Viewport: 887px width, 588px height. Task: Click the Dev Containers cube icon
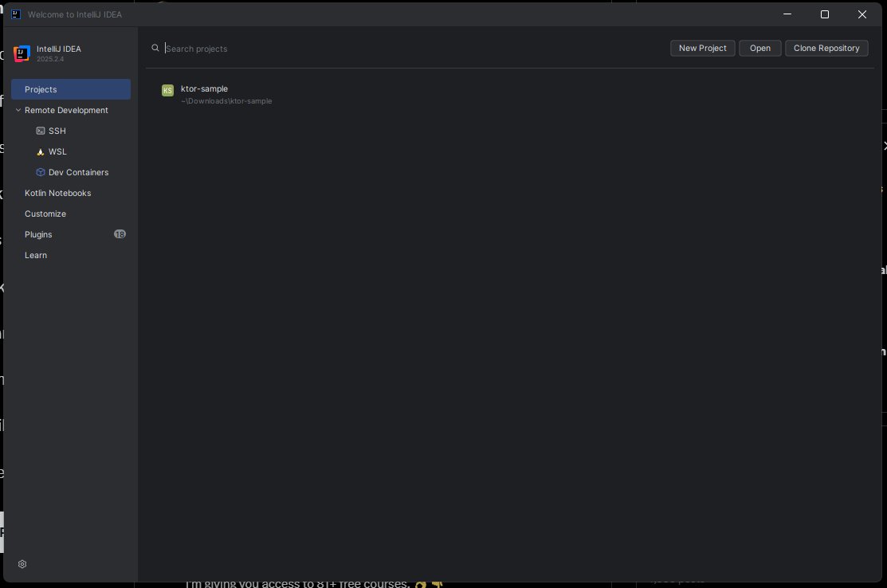point(40,172)
